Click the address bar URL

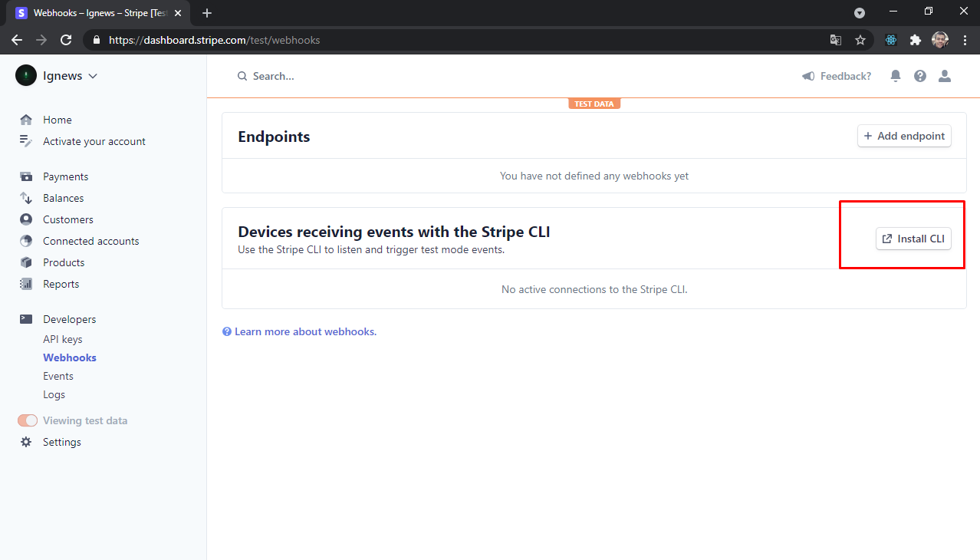[x=215, y=40]
